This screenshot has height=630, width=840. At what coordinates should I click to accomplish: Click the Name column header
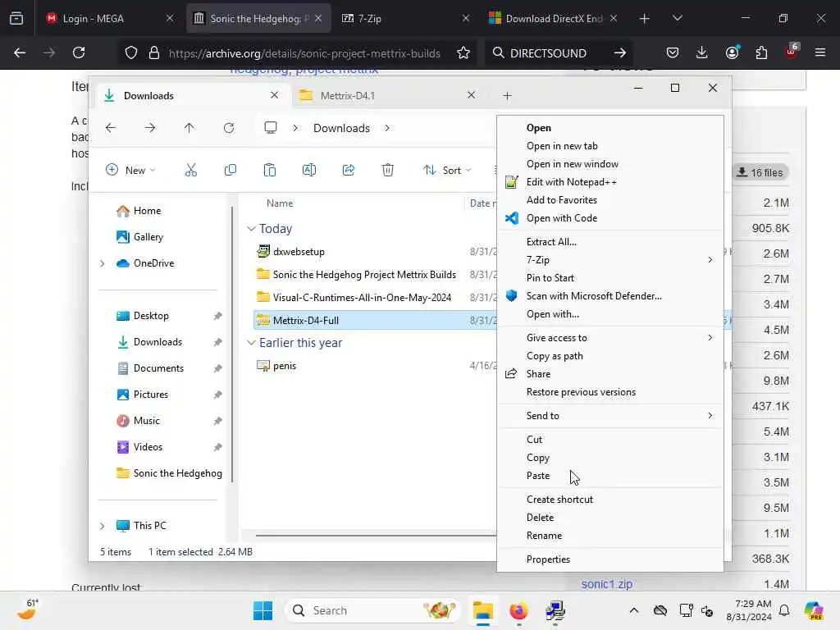[280, 203]
